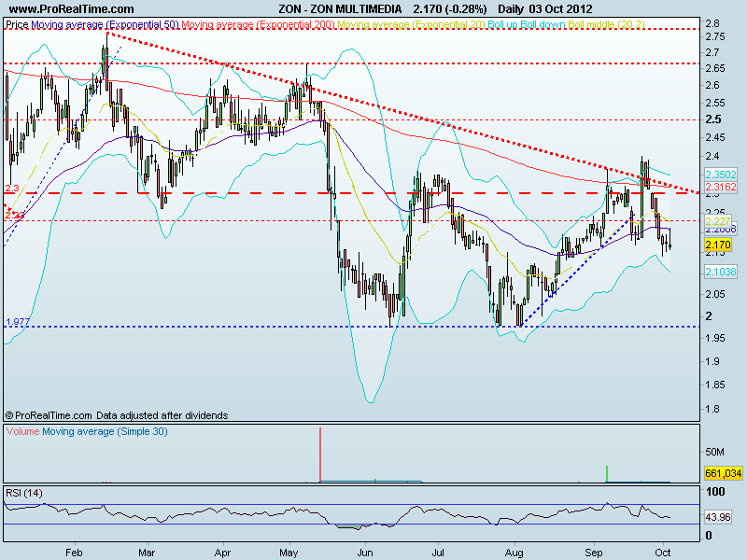Screen dimensions: 747x560
Task: Click the 2.227 EMA 20 value tag
Action: 718,221
